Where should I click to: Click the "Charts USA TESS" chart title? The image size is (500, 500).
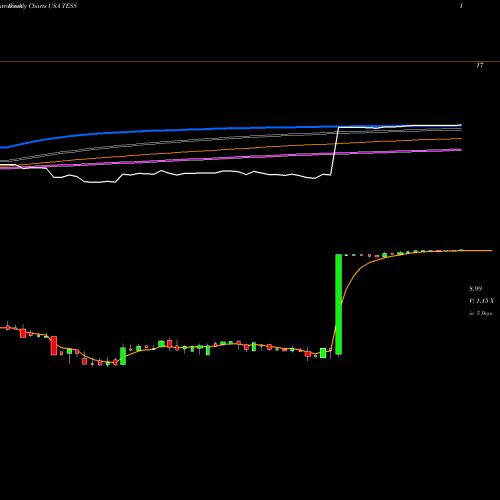(x=53, y=6)
